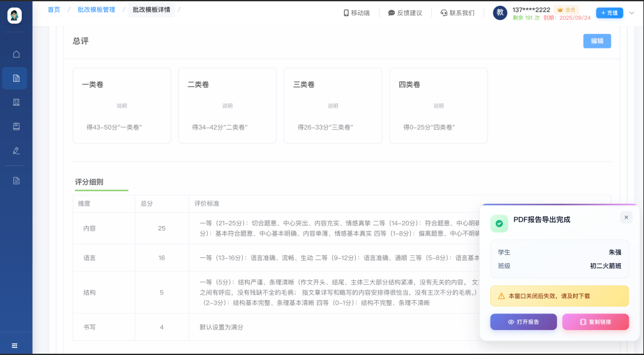Click 联系我们 in the top bar
Viewport: 644px width, 355px height.
pyautogui.click(x=457, y=13)
